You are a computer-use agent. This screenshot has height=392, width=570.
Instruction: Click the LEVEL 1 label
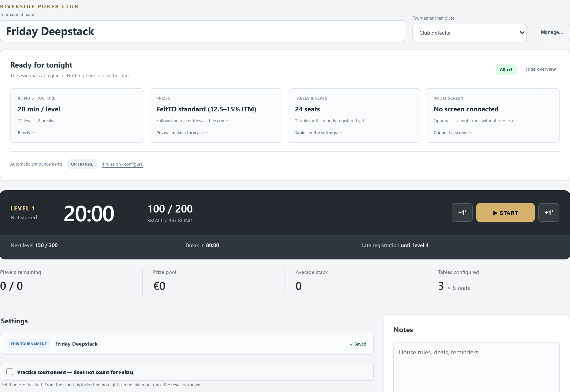(23, 208)
